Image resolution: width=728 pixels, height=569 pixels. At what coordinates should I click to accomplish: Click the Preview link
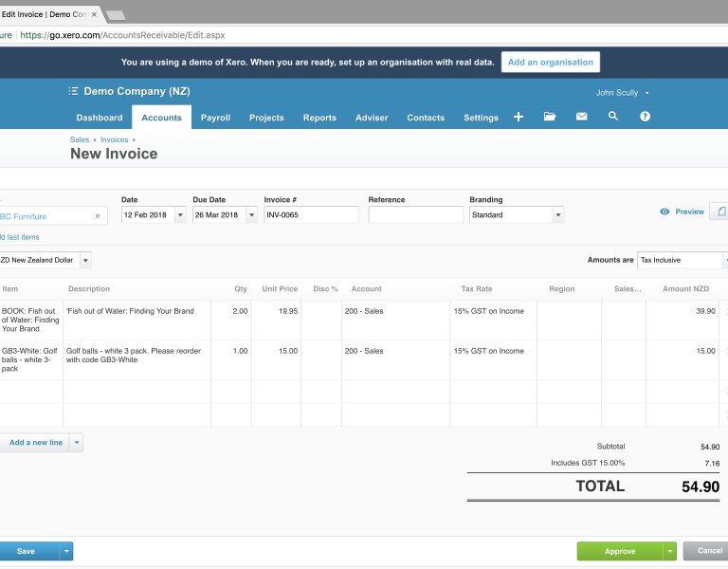tap(689, 211)
